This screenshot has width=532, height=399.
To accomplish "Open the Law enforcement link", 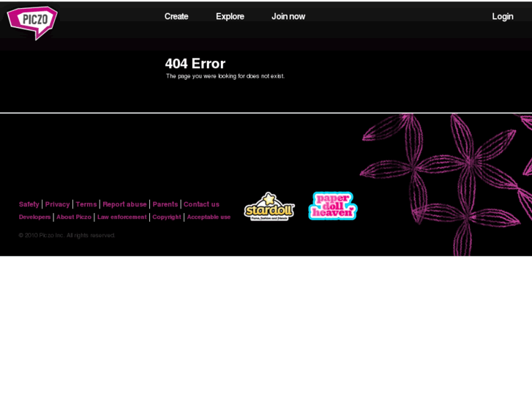I will click(x=121, y=217).
